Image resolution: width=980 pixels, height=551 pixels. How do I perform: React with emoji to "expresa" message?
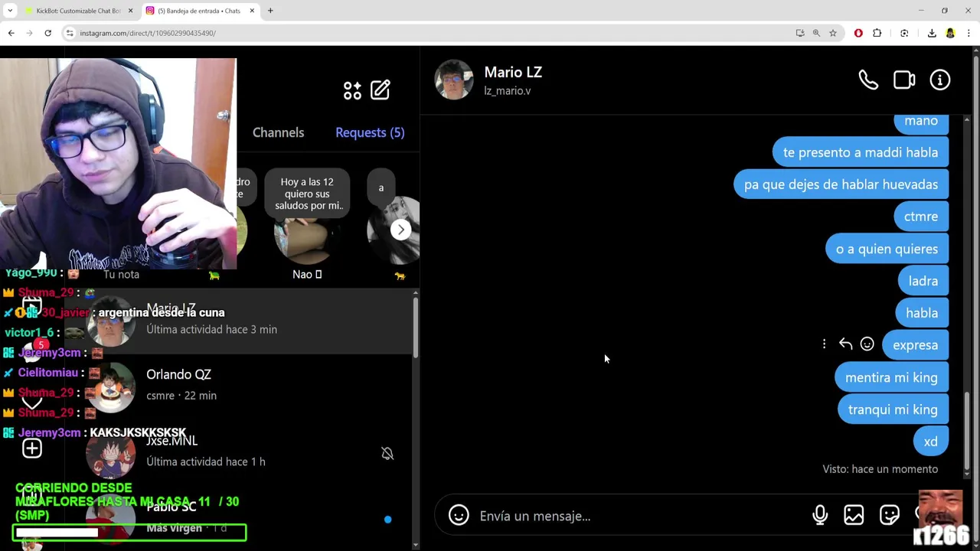(867, 344)
